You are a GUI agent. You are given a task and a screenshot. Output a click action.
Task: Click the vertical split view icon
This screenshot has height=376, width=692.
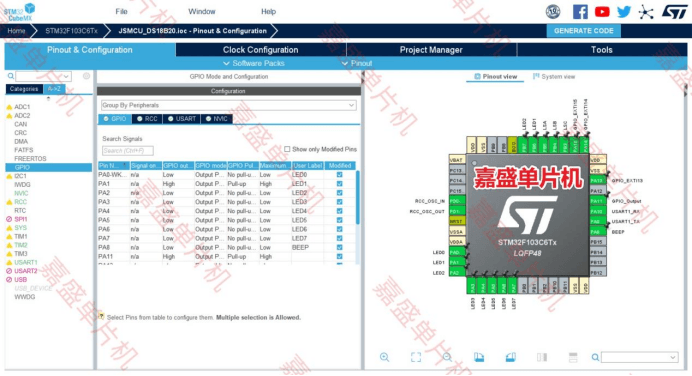542,357
